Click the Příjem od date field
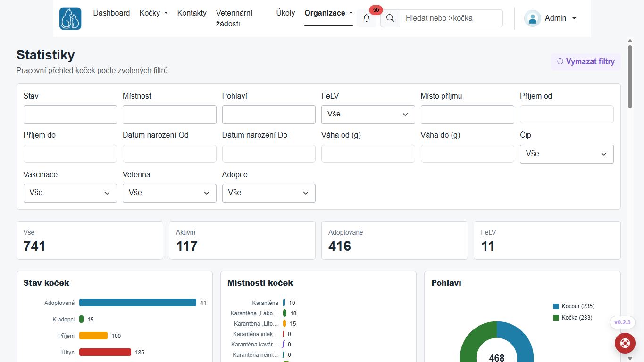 [x=567, y=115]
